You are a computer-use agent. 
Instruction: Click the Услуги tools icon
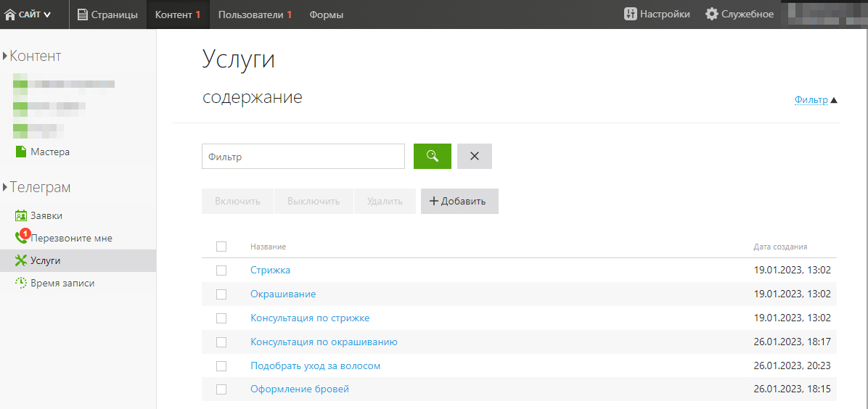21,260
